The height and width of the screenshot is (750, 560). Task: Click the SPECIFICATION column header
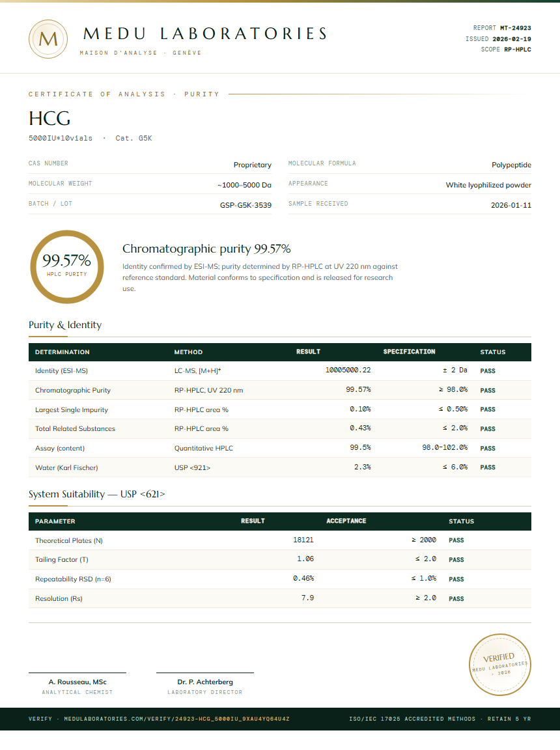[x=410, y=352]
